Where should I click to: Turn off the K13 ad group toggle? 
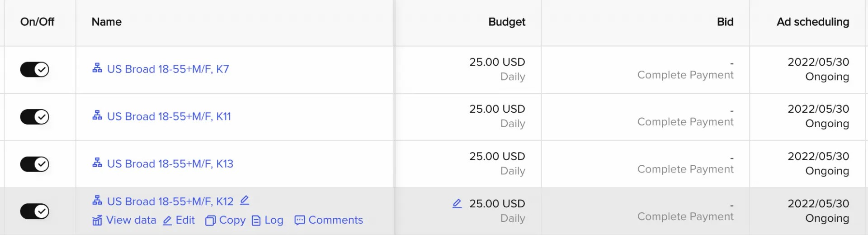tap(34, 164)
